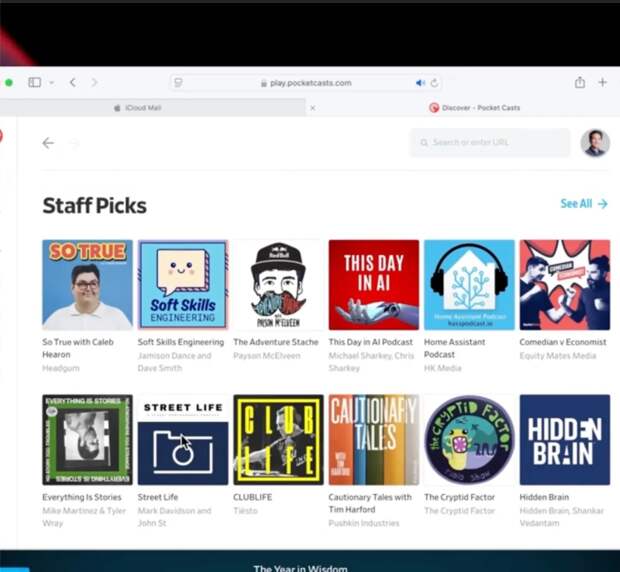The image size is (620, 572).
Task: Click the CLUBLIFE title text
Action: 252,497
